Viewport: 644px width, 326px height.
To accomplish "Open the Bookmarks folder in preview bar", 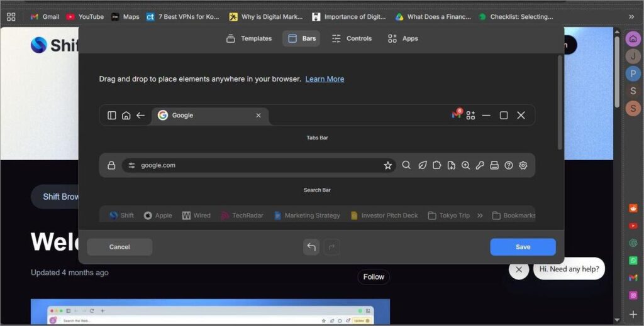I will tap(513, 215).
